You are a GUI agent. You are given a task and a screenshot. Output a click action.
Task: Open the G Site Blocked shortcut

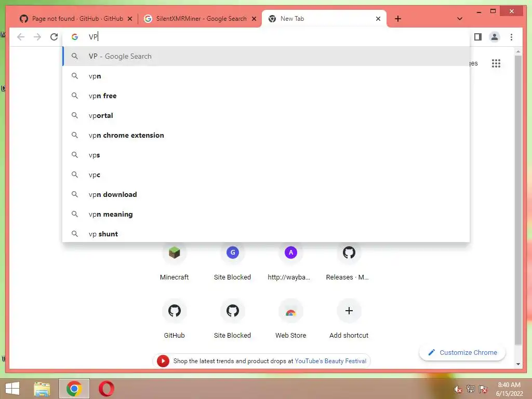click(x=232, y=262)
